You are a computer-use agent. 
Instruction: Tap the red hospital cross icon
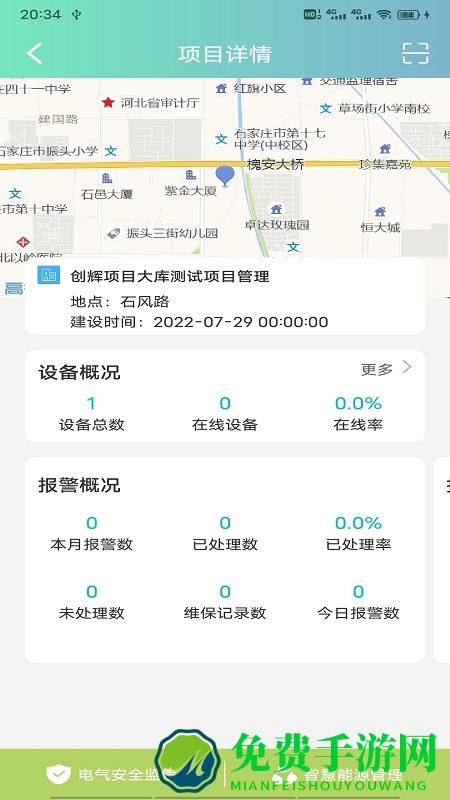(x=23, y=242)
